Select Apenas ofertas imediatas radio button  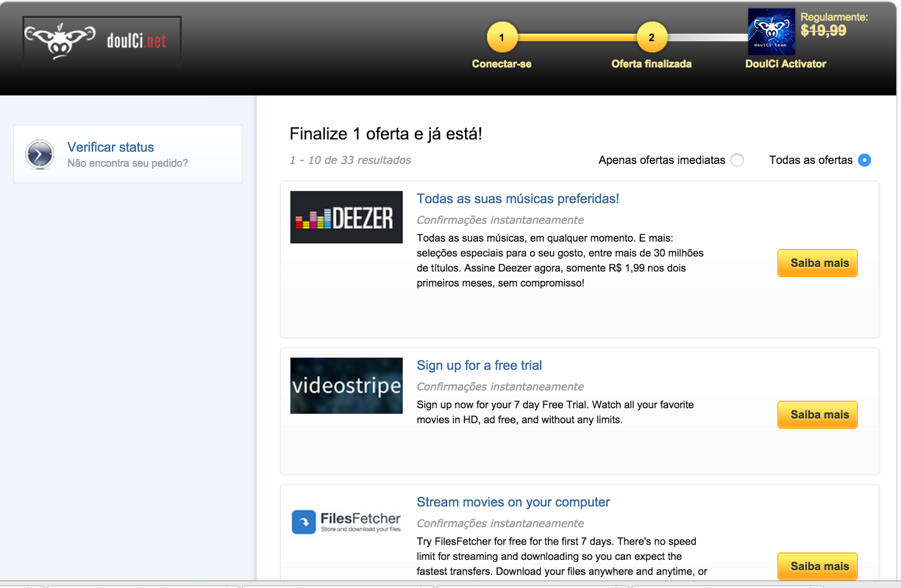click(737, 160)
